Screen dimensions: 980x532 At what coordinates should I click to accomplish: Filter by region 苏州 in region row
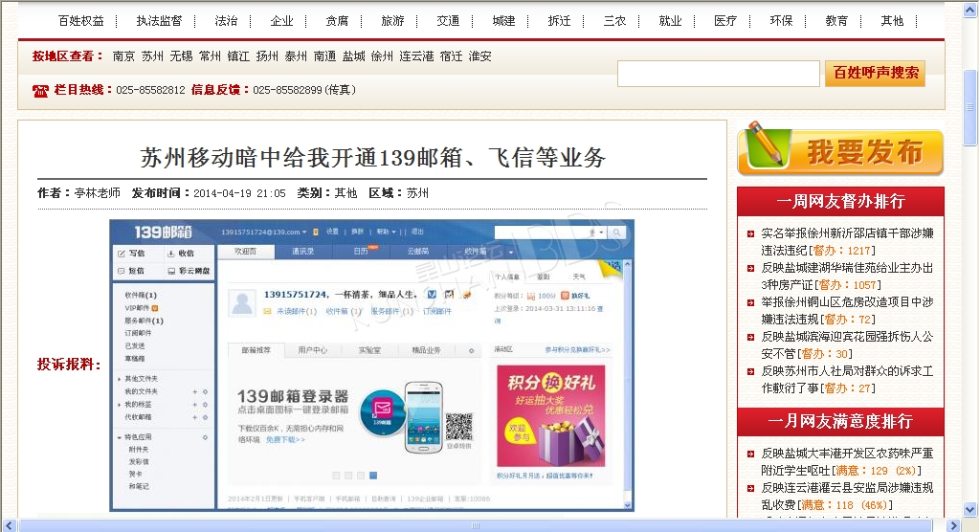[152, 56]
